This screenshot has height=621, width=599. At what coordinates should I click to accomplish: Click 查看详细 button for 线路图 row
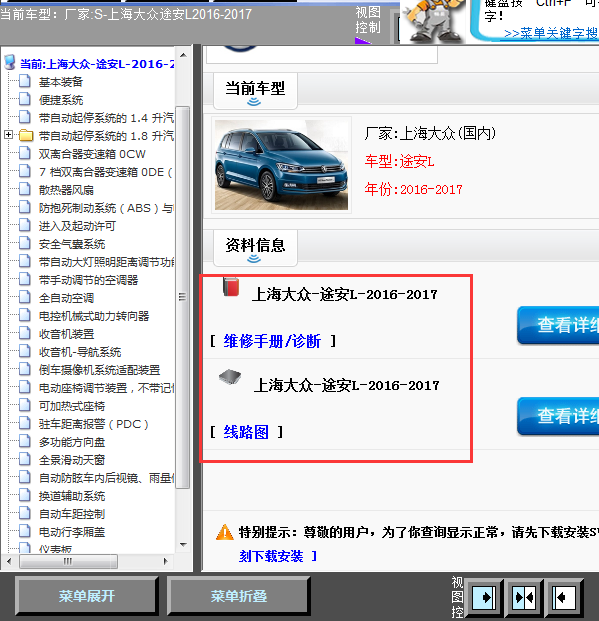pyautogui.click(x=558, y=416)
